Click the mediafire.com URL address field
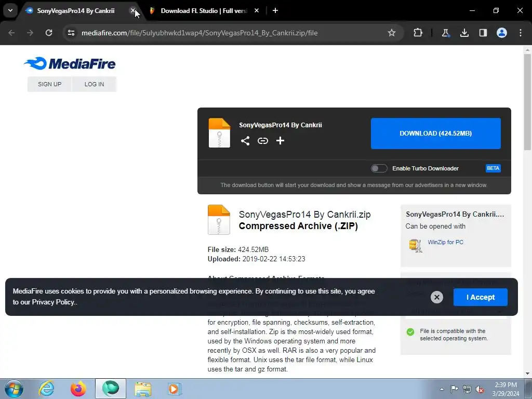 coord(199,33)
